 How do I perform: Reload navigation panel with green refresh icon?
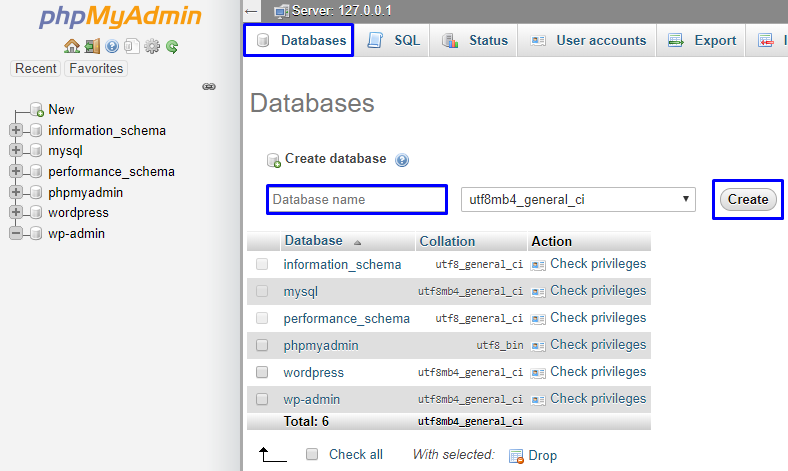pos(172,47)
